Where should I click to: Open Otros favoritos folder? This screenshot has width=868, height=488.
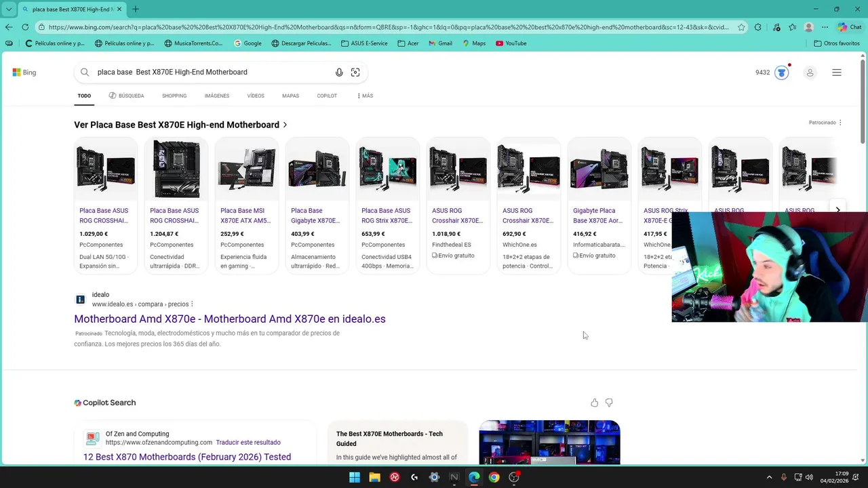point(837,43)
